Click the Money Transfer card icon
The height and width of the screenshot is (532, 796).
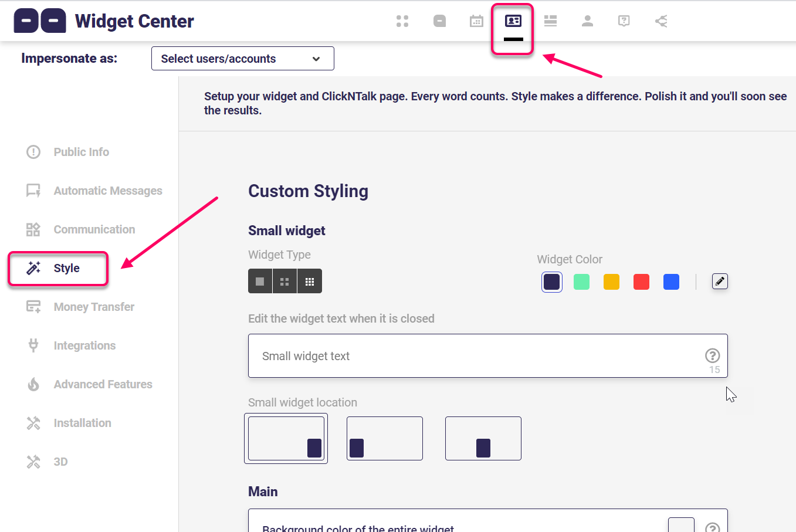pyautogui.click(x=33, y=307)
